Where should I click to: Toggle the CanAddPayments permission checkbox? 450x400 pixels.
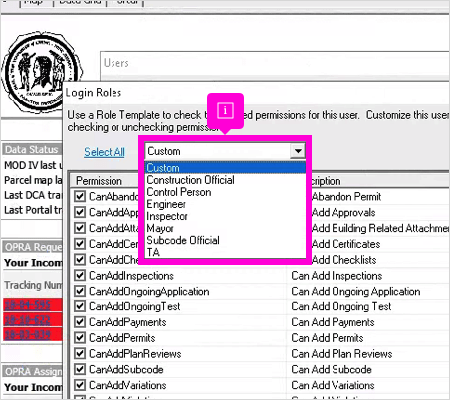(80, 322)
